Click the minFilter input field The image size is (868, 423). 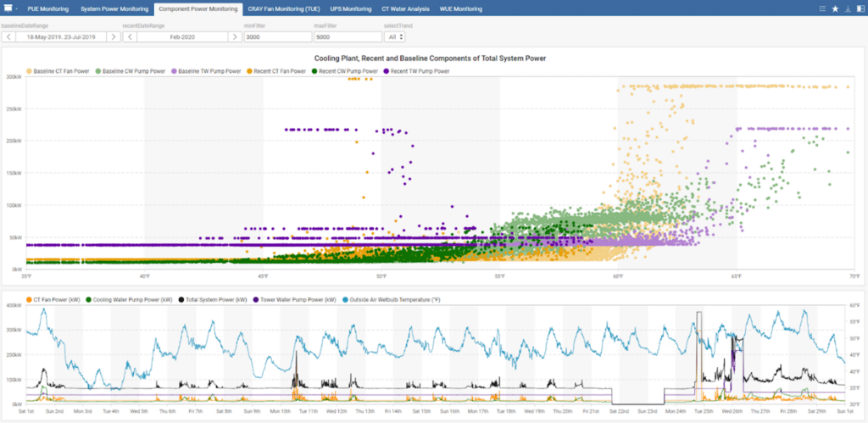point(278,36)
